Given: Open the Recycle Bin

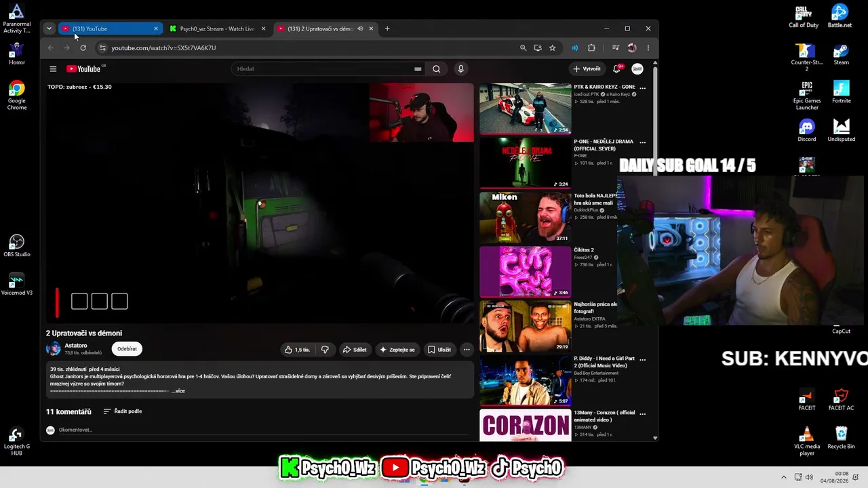Looking at the screenshot, I should 841,438.
